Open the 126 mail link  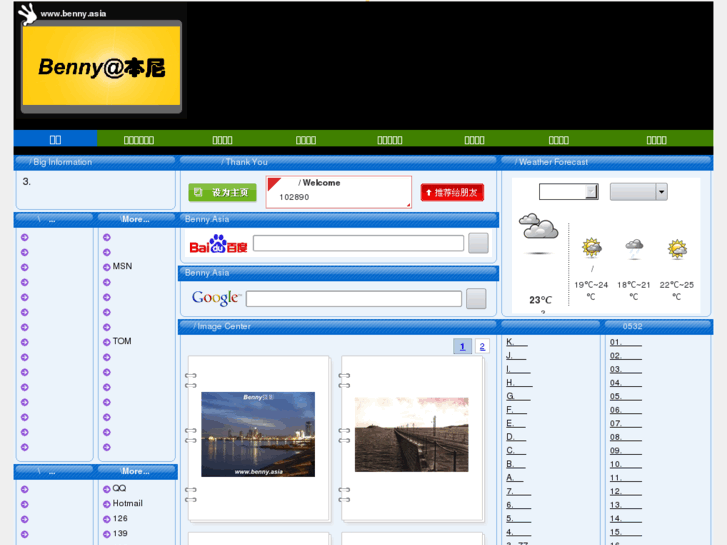[x=120, y=519]
